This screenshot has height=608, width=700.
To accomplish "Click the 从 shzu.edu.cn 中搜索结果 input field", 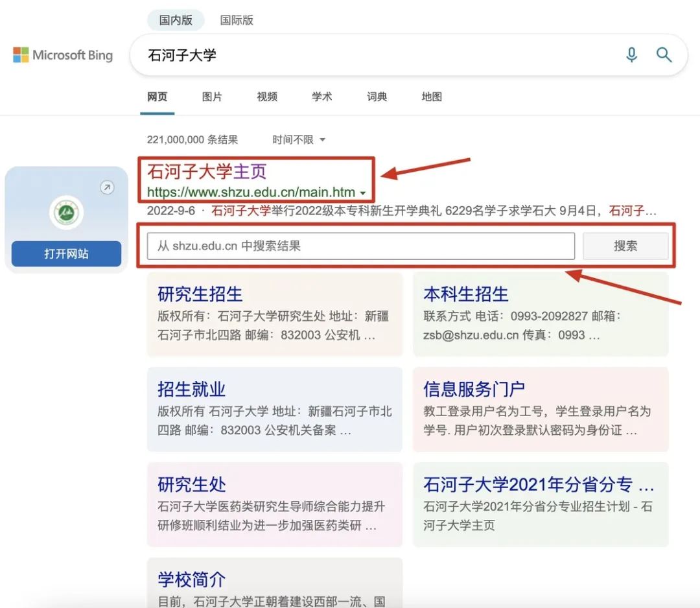I will coord(361,246).
